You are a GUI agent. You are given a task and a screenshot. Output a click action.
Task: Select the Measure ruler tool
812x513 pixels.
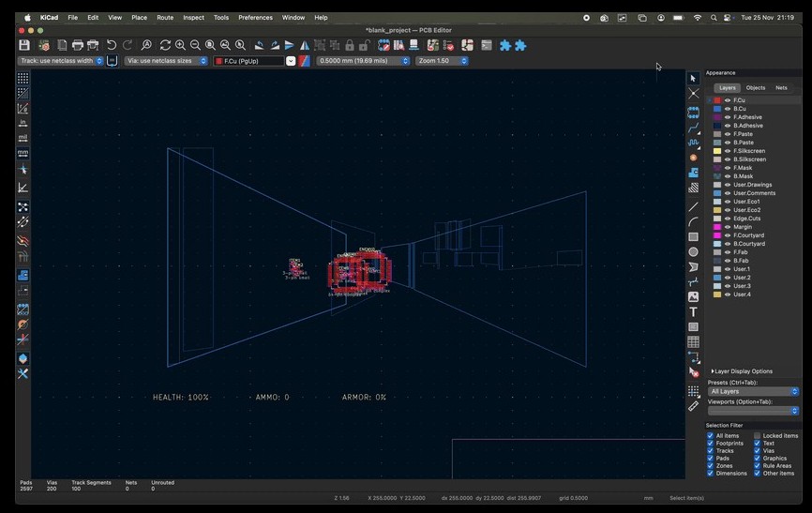693,406
